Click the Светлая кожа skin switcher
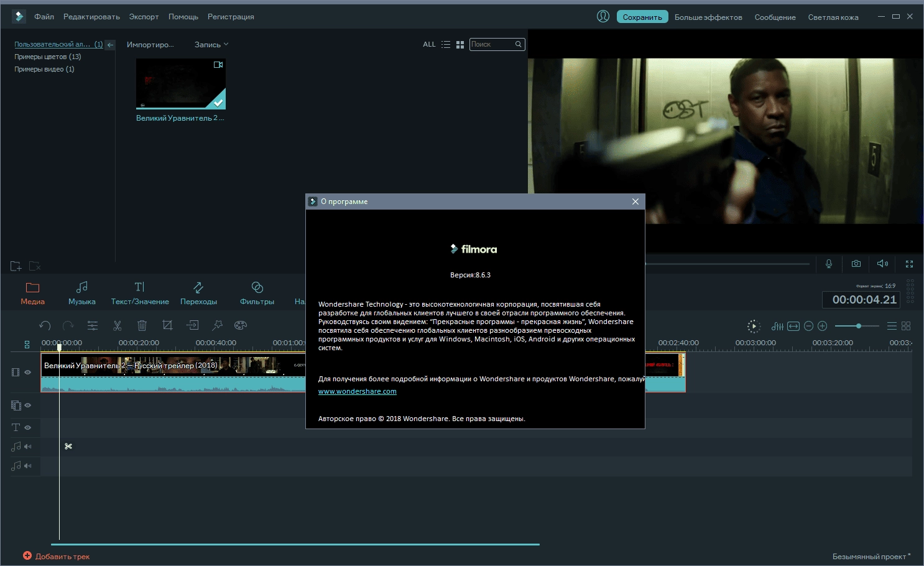The height and width of the screenshot is (566, 924). tap(833, 17)
